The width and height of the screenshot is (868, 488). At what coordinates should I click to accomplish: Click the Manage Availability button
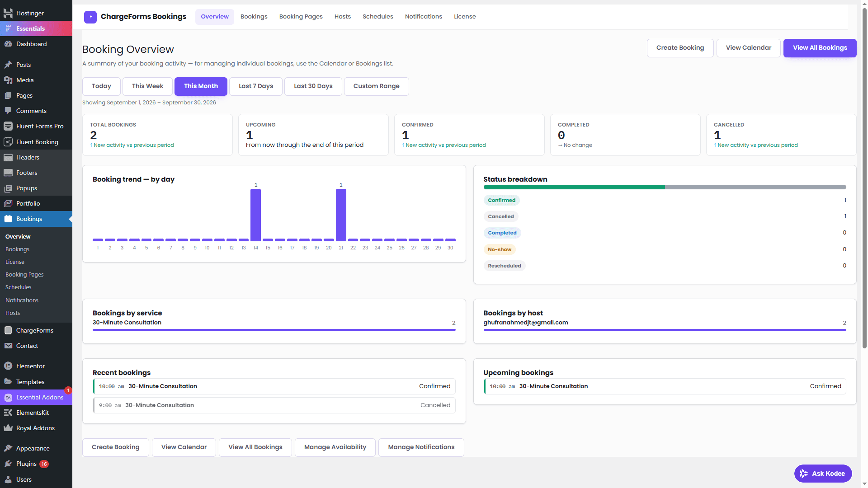(335, 447)
